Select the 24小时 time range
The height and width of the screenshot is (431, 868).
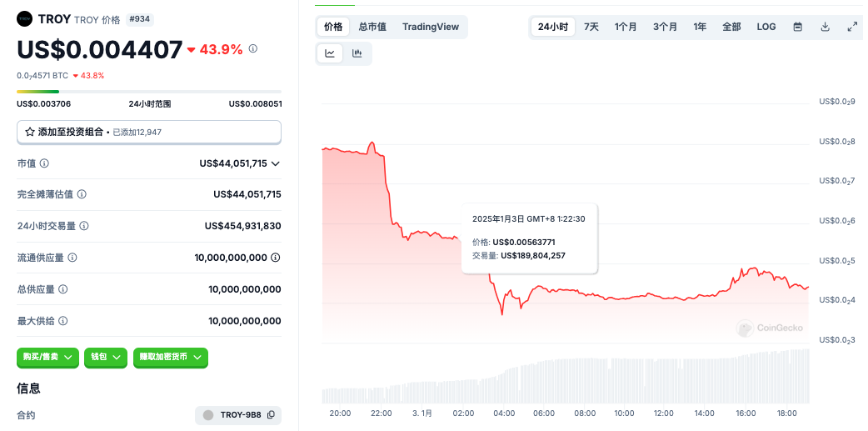click(x=553, y=27)
